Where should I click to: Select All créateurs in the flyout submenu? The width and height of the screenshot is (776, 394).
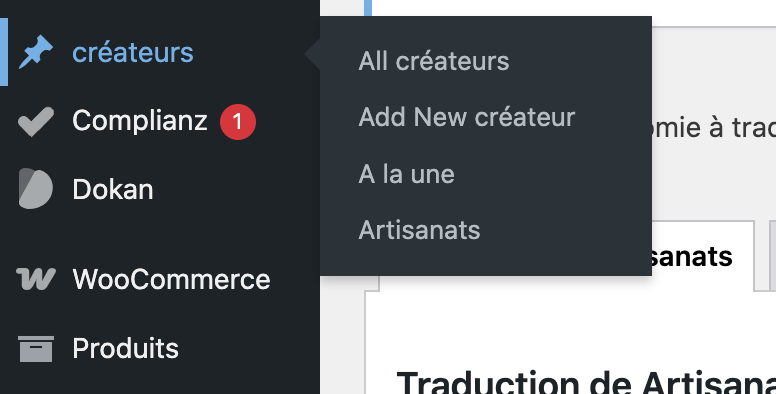click(x=434, y=61)
